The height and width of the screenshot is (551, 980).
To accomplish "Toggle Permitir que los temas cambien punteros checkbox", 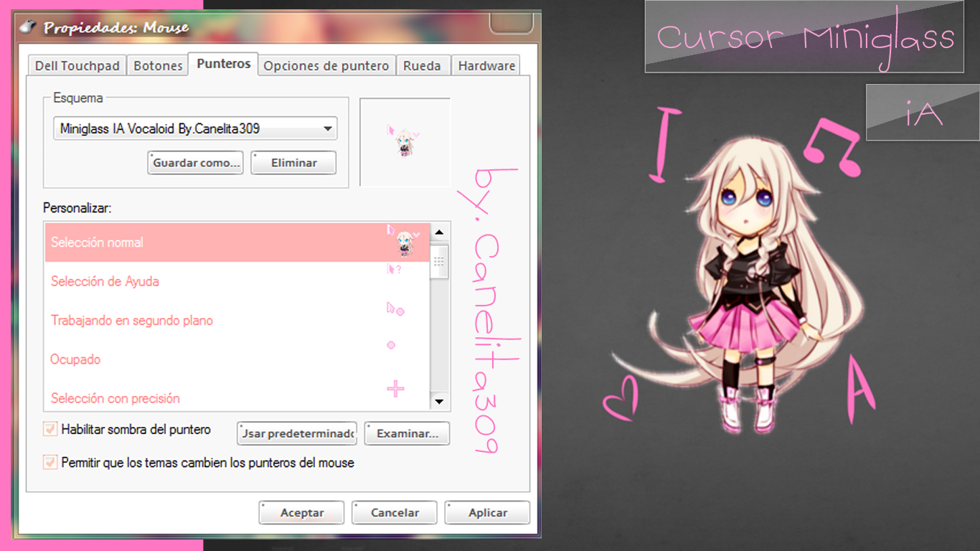I will pyautogui.click(x=50, y=462).
